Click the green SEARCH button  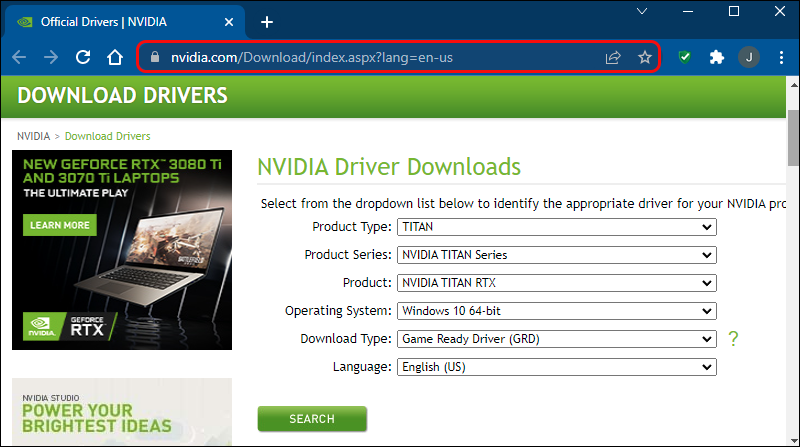pyautogui.click(x=312, y=419)
